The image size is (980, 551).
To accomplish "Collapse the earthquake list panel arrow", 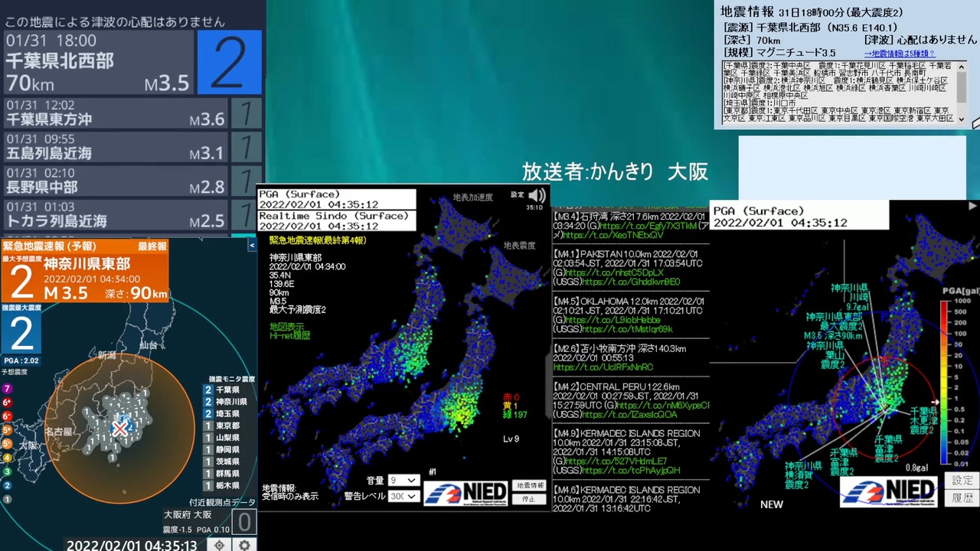I will [252, 246].
